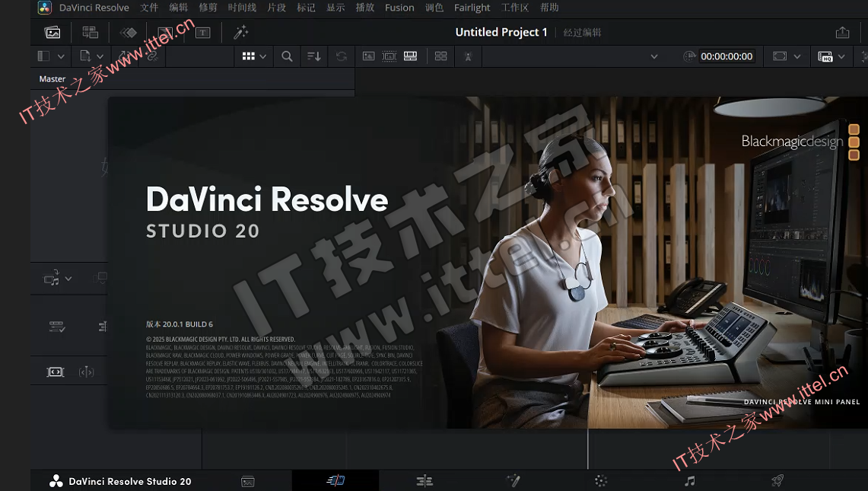Screen dimensions: 868x491
Task: Expand the bin list view dropdown arrow
Action: tap(61, 56)
